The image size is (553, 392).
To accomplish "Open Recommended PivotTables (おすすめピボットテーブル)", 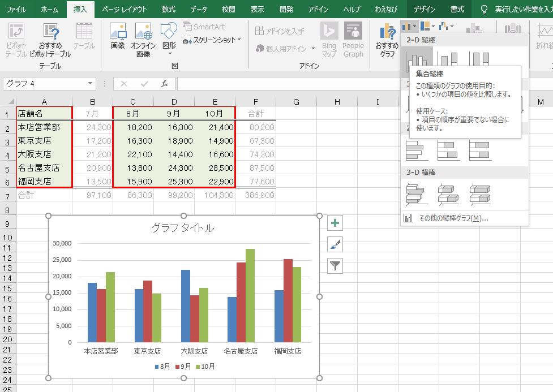I will 50,40.
